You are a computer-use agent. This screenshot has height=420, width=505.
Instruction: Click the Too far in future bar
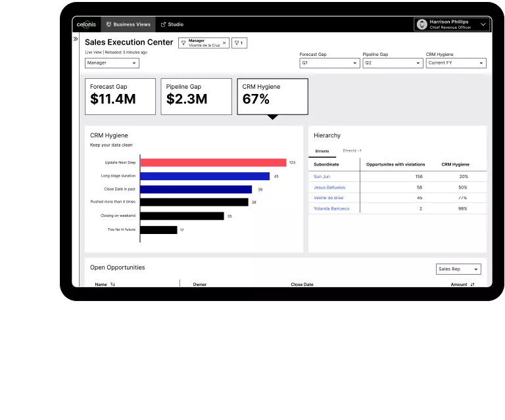click(158, 230)
